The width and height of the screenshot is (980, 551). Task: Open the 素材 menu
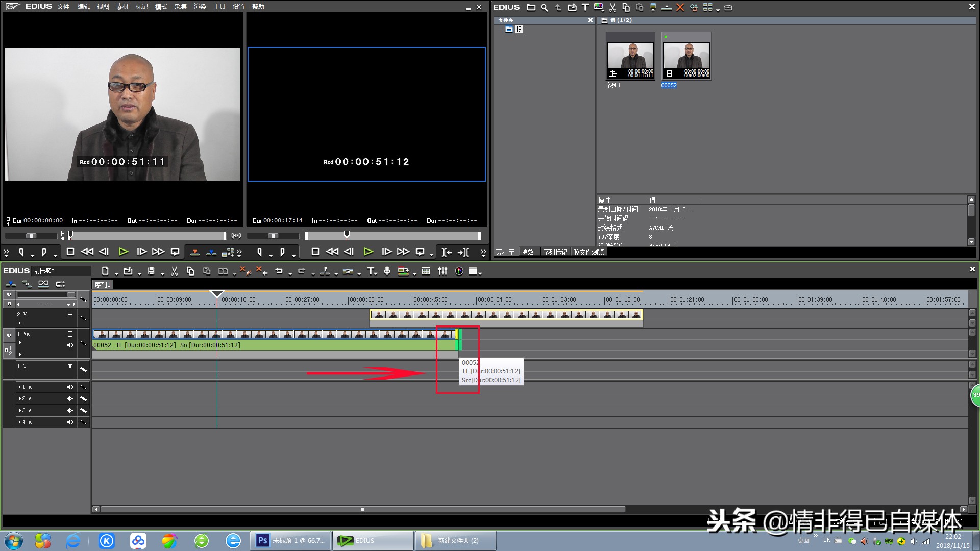[x=122, y=7]
